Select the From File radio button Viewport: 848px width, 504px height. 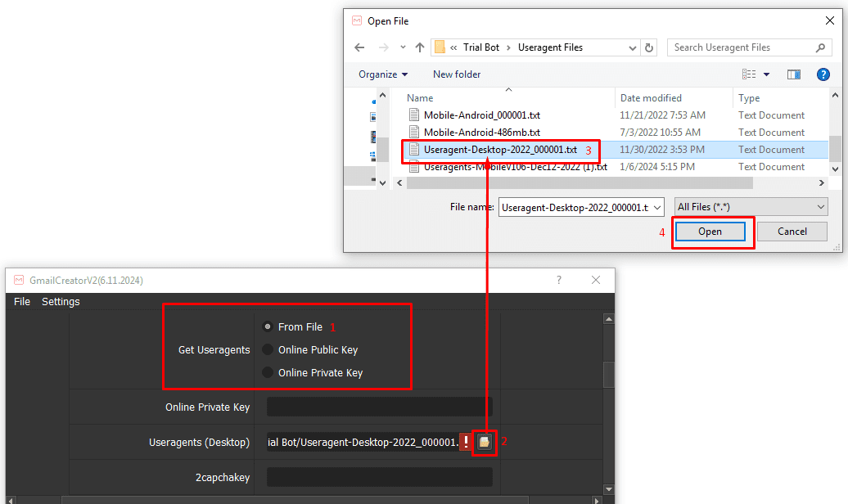tap(267, 326)
